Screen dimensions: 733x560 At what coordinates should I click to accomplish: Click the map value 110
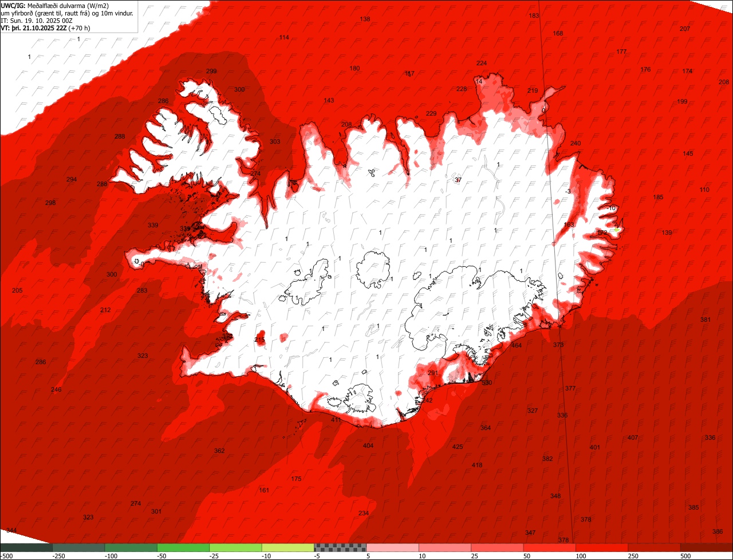[704, 190]
